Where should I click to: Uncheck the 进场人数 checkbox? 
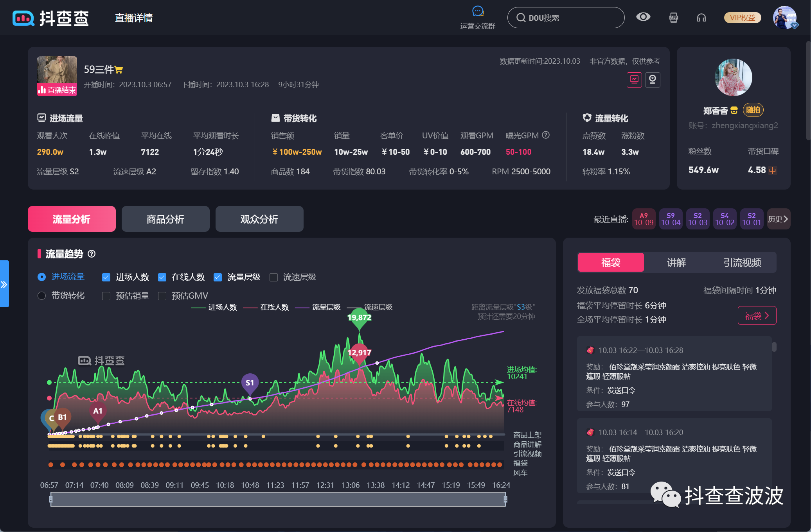106,277
